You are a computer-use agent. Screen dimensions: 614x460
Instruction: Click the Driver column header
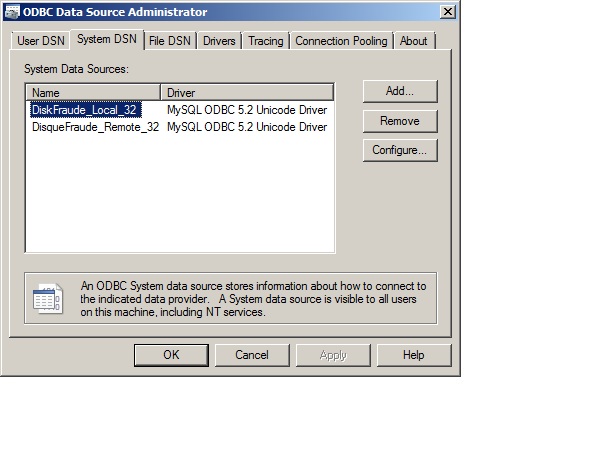coord(247,92)
